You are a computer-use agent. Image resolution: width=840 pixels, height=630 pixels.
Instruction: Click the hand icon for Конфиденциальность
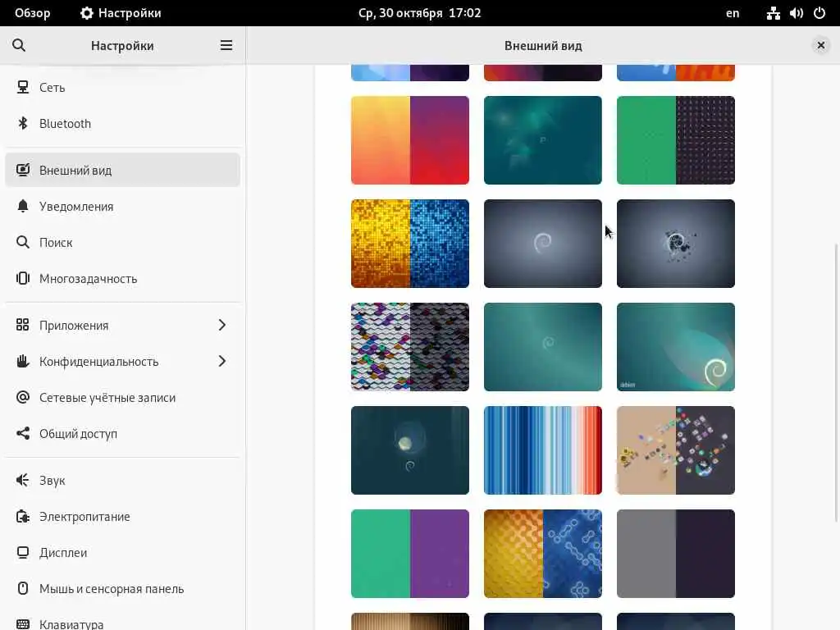coord(22,362)
